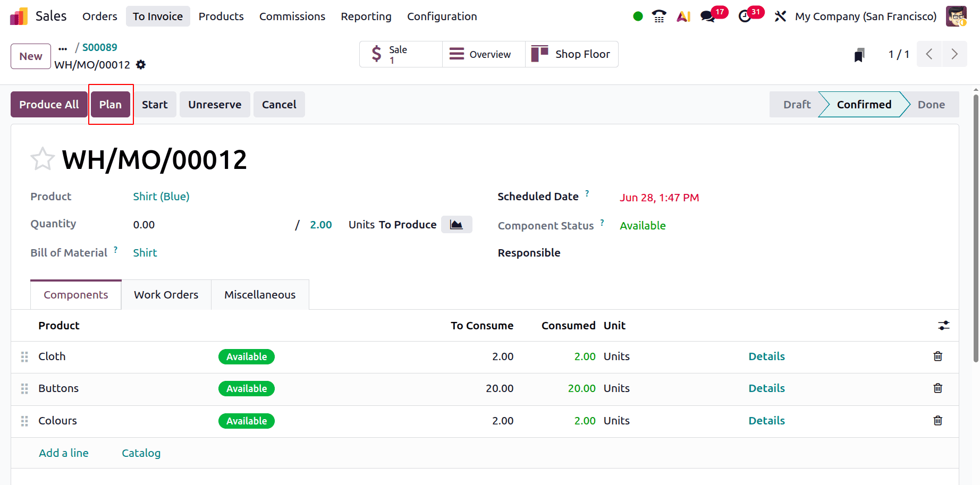Open the Orders menu

point(100,16)
